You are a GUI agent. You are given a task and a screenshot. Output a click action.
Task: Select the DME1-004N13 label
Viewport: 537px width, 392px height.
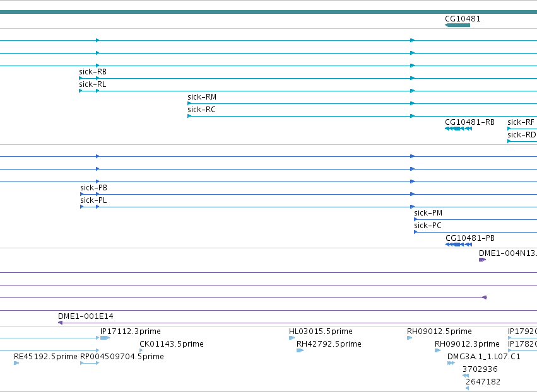coord(507,253)
